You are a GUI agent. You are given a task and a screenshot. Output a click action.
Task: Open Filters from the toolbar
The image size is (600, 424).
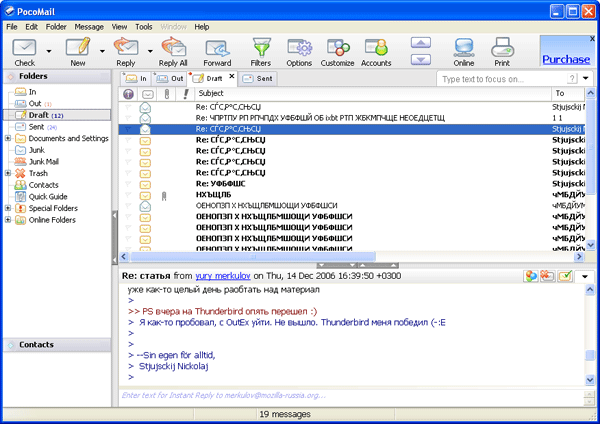[261, 47]
